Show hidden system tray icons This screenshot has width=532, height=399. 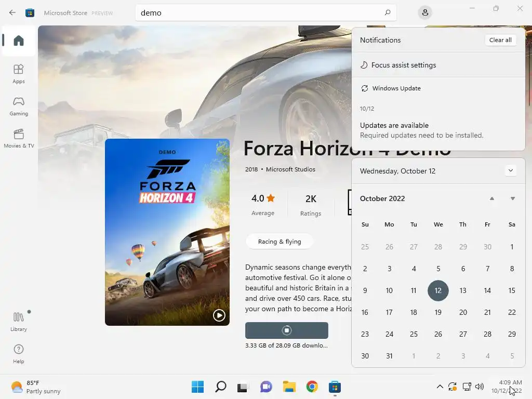(x=440, y=387)
